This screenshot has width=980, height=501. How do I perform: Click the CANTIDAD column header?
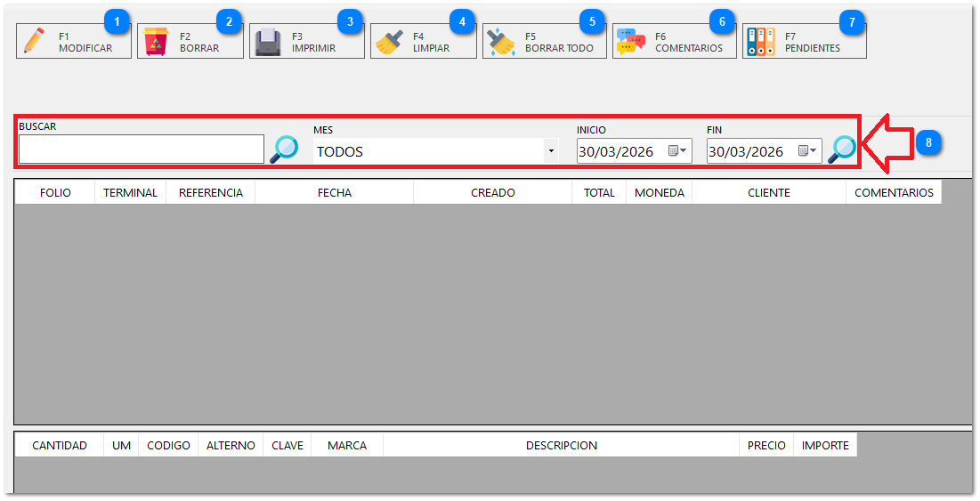pos(60,446)
